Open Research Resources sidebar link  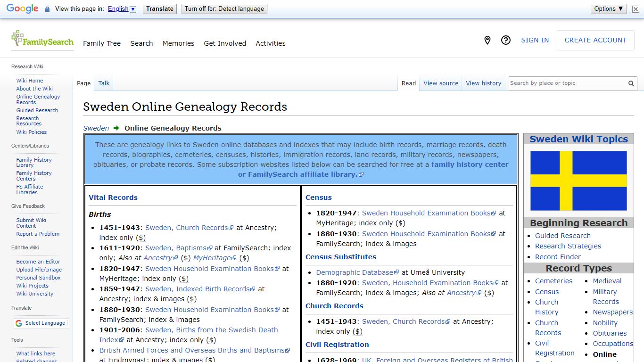coord(29,121)
